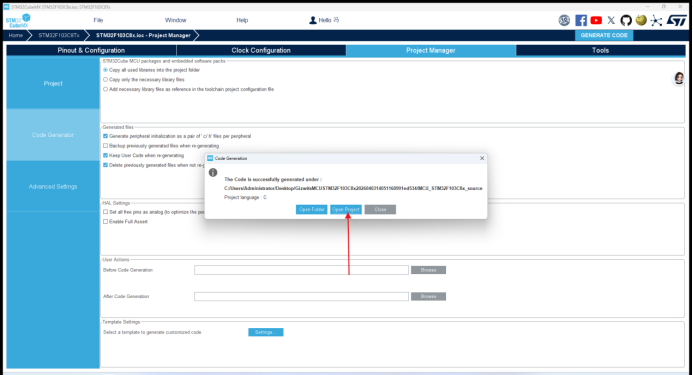Viewport: 693px width, 375px height.
Task: Open the Facebook icon link
Action: tap(581, 20)
